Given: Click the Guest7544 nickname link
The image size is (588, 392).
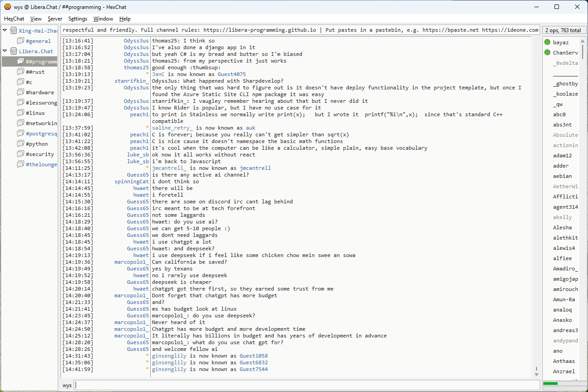Looking at the screenshot, I should tap(254, 369).
